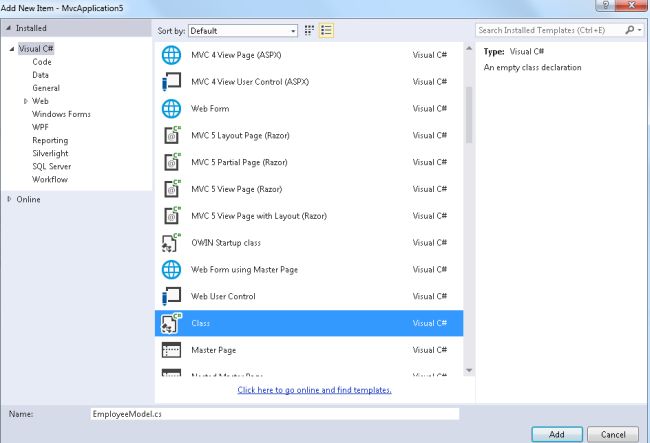Viewport: 650px width, 443px height.
Task: Click the Search Installed Templates box
Action: [x=551, y=30]
